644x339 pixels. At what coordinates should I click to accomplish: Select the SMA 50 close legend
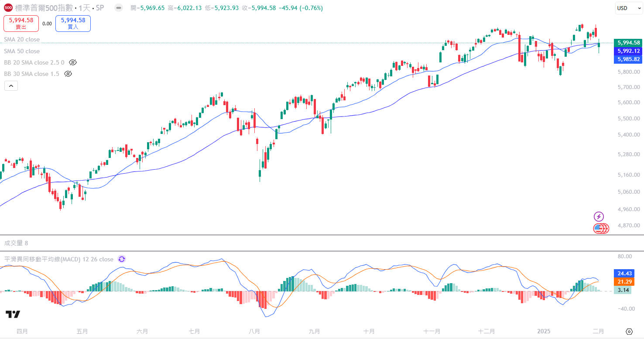click(22, 51)
